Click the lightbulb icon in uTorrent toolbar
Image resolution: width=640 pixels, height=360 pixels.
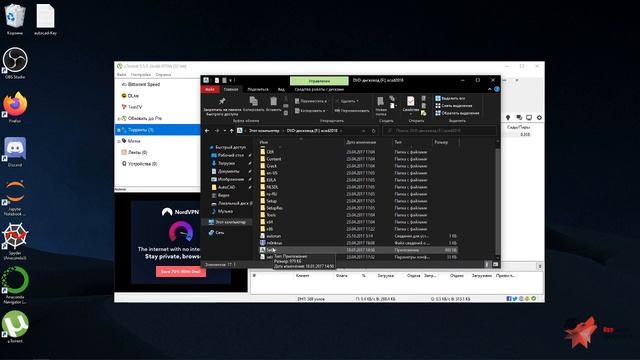click(508, 118)
